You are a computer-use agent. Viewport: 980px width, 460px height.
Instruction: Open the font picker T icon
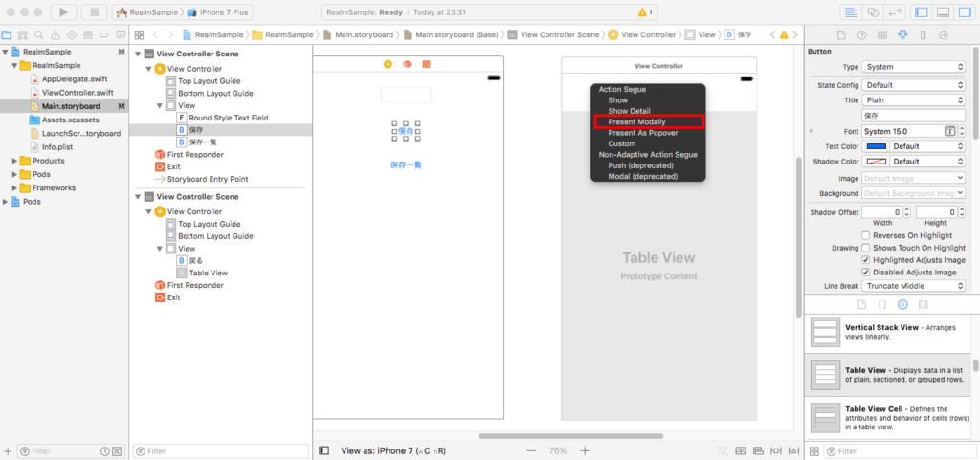pyautogui.click(x=950, y=131)
